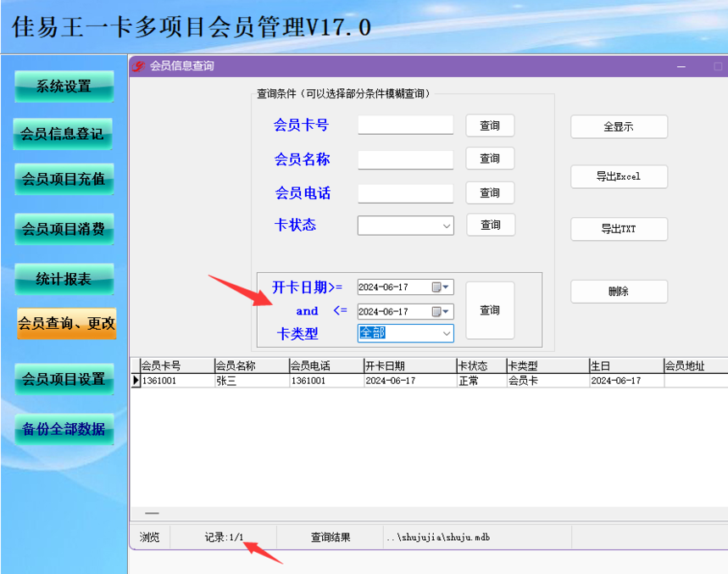Image resolution: width=728 pixels, height=574 pixels.
Task: Expand the 卡状态 dropdown
Action: pos(446,226)
